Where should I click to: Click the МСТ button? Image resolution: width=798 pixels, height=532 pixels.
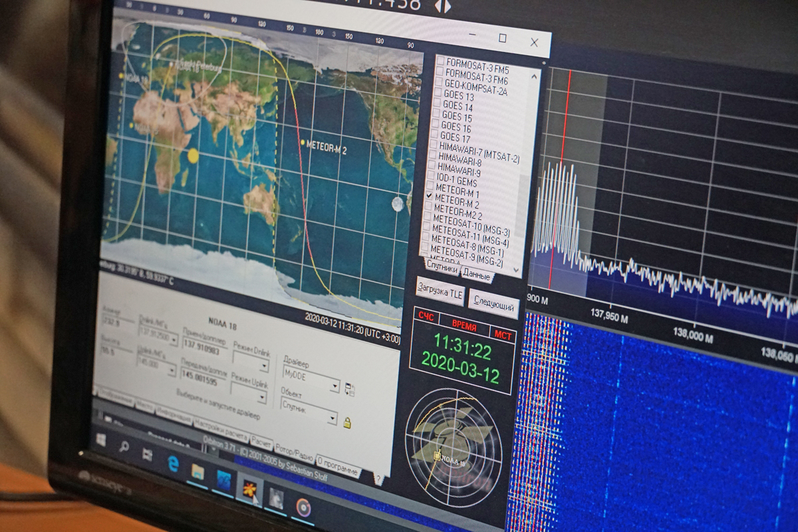(x=502, y=334)
